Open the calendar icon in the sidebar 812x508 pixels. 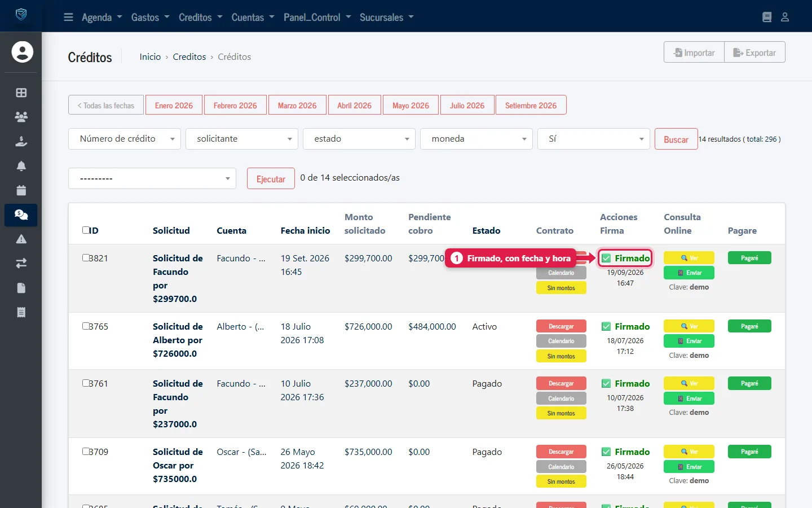click(21, 190)
